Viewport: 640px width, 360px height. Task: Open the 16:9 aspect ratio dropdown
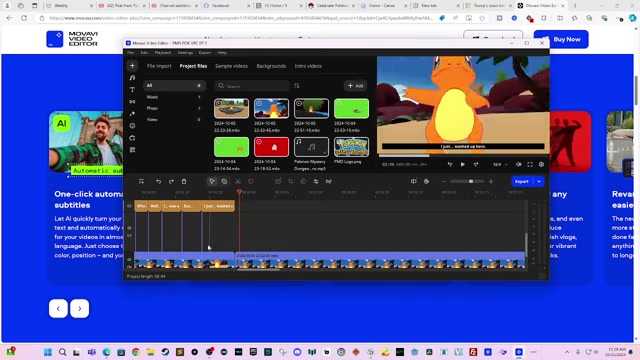pyautogui.click(x=500, y=164)
